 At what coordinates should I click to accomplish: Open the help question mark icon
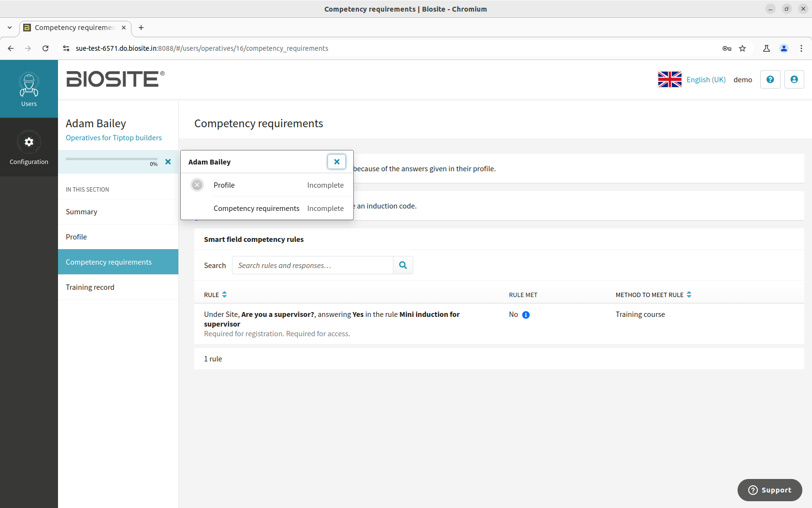pyautogui.click(x=770, y=79)
